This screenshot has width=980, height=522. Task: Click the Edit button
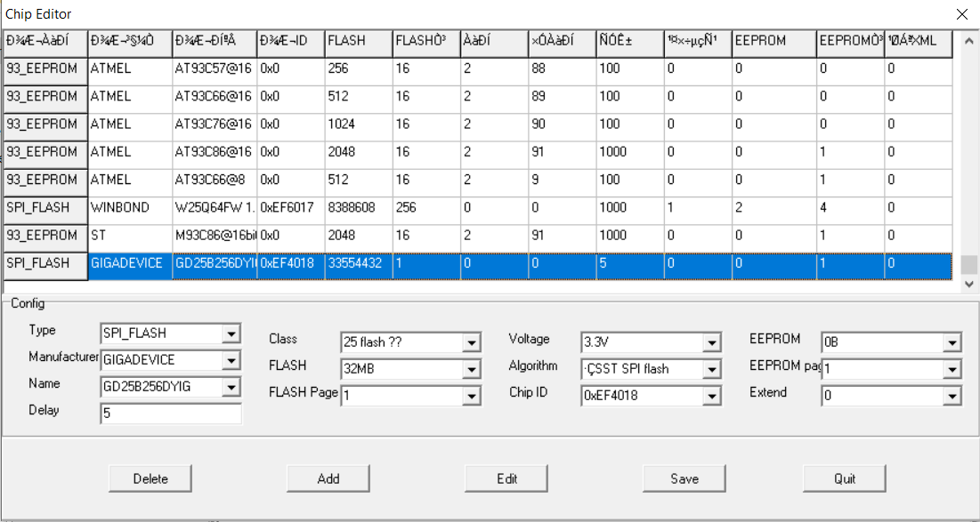coord(506,479)
